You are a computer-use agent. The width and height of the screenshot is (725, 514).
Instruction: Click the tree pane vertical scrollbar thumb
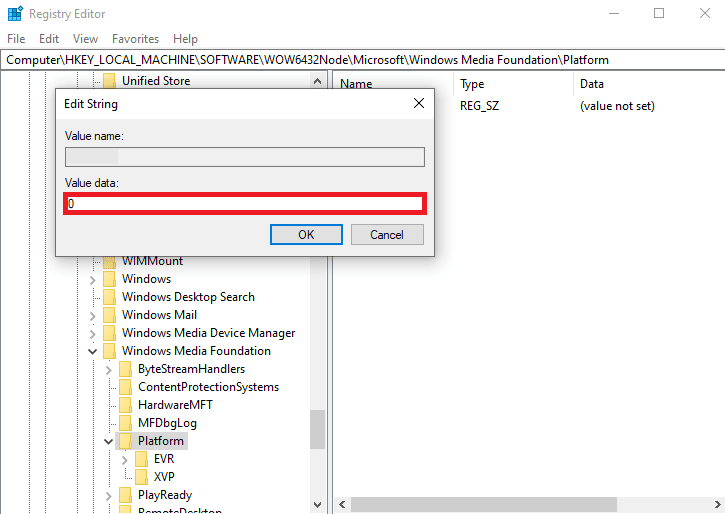coord(317,430)
